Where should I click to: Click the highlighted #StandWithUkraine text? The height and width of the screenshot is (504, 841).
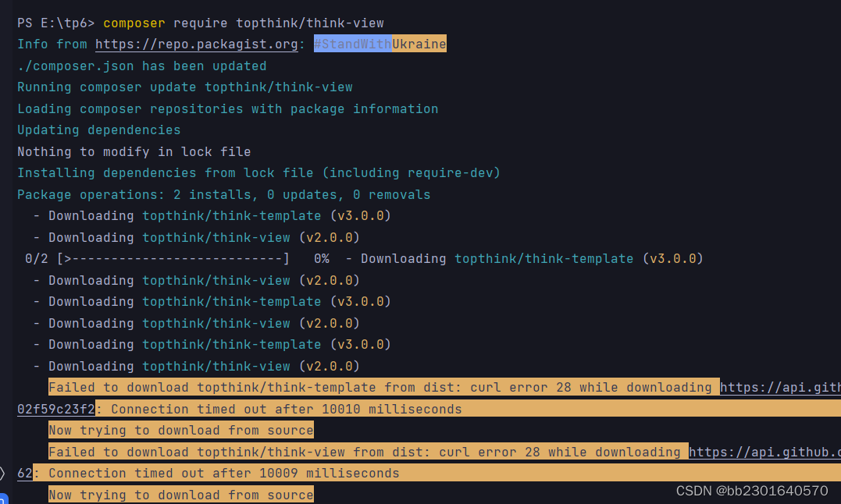point(380,44)
